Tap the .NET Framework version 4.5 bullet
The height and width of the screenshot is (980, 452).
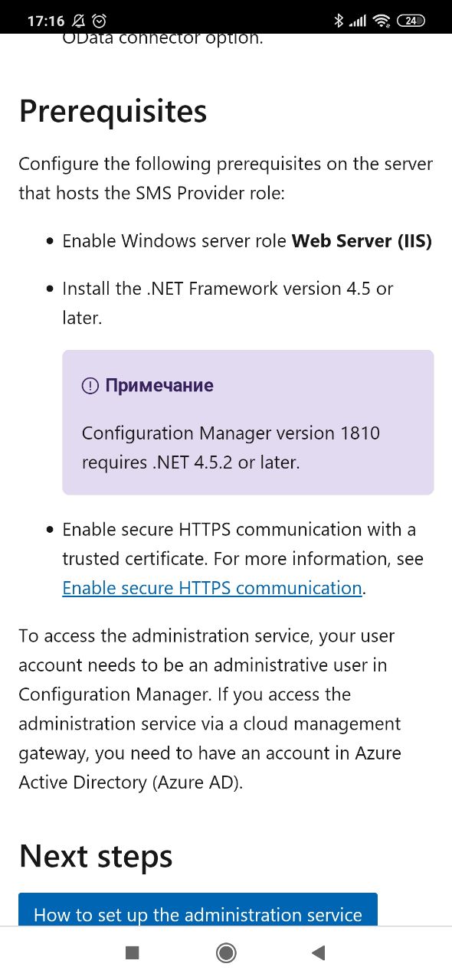[x=228, y=303]
